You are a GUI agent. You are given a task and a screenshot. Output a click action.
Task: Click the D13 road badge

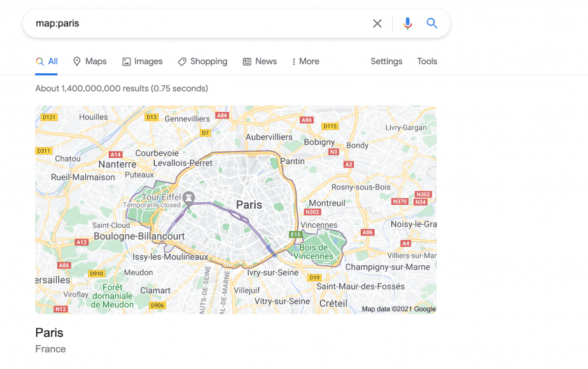[x=151, y=117]
